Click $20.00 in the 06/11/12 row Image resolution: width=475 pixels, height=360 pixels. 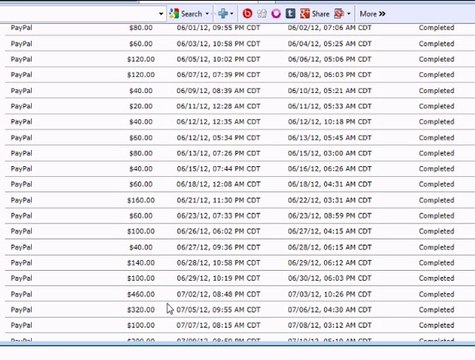click(x=141, y=106)
